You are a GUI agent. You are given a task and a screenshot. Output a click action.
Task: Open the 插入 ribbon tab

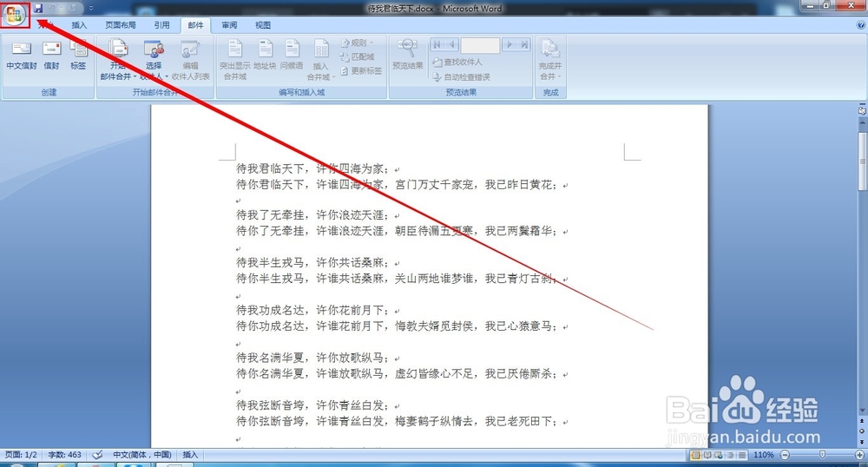pyautogui.click(x=79, y=25)
